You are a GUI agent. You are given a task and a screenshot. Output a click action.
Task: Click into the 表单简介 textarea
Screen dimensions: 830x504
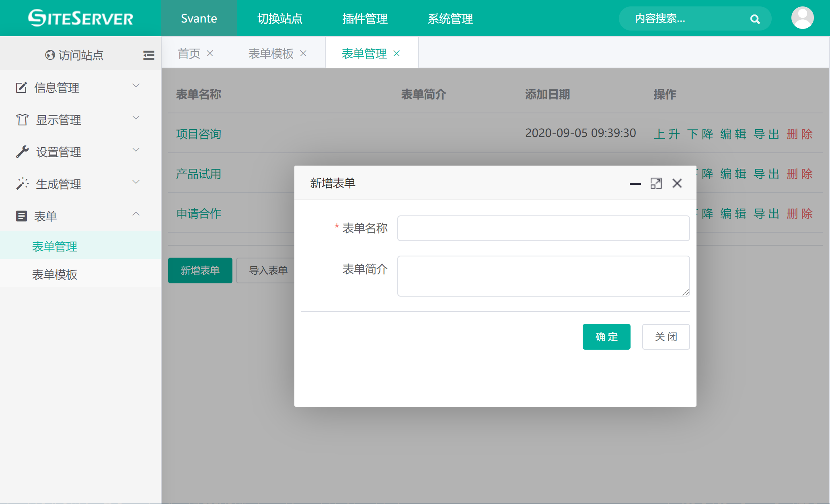[x=543, y=276]
